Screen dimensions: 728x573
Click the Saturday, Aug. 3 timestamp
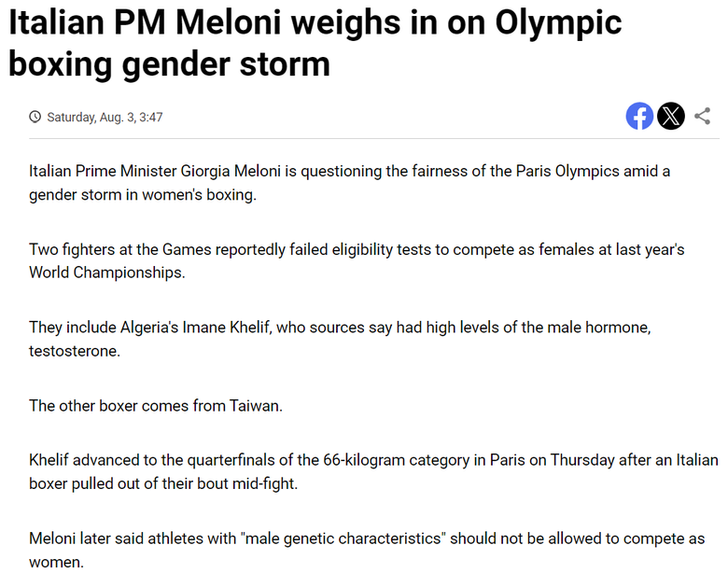point(105,117)
